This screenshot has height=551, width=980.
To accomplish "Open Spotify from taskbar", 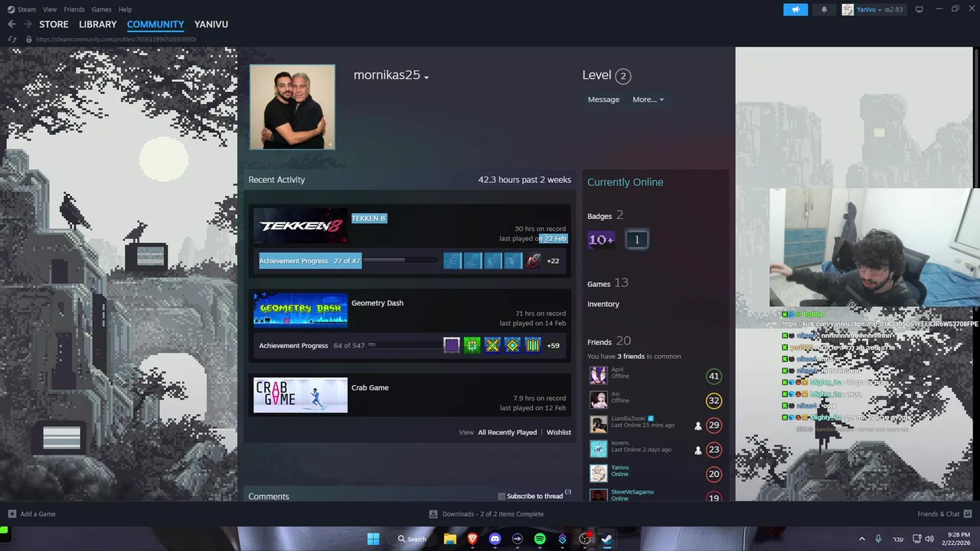I will 540,539.
